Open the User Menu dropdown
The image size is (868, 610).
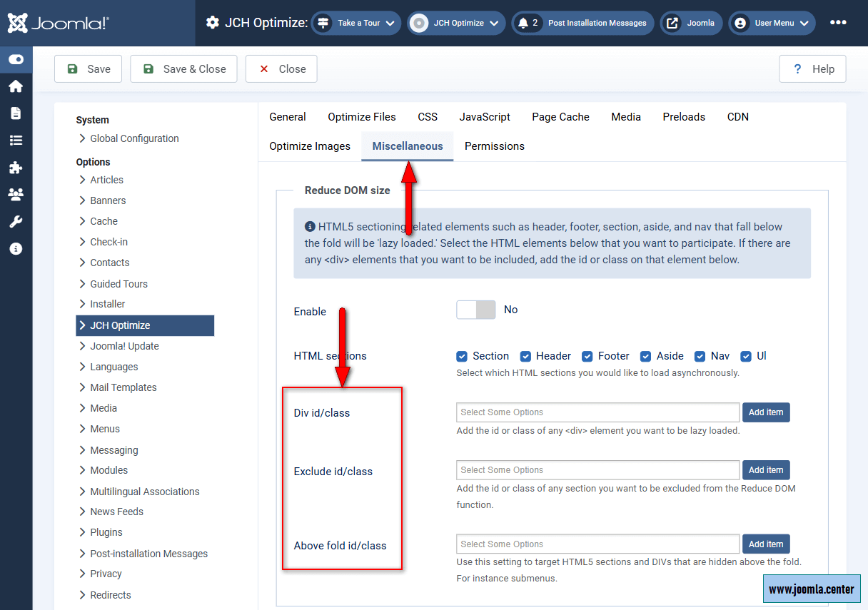coord(772,23)
